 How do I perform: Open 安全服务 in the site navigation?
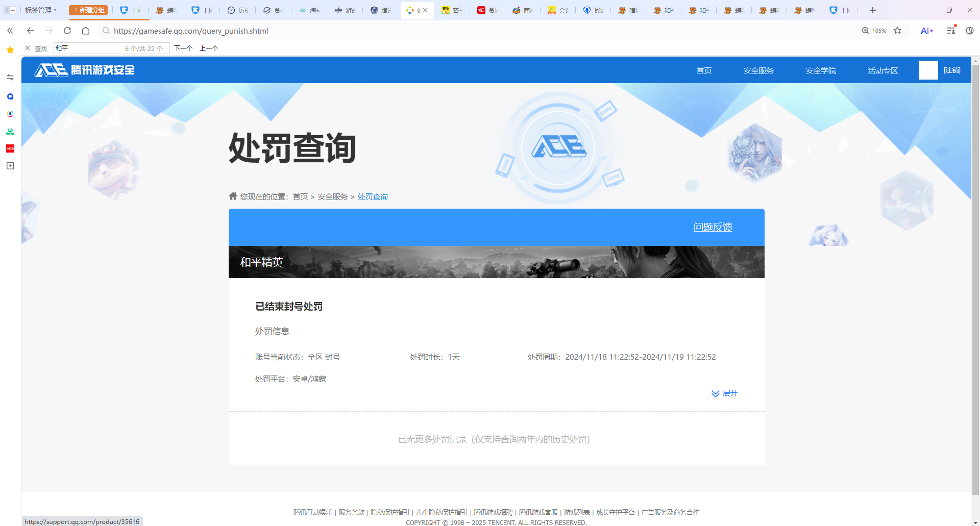pos(758,70)
